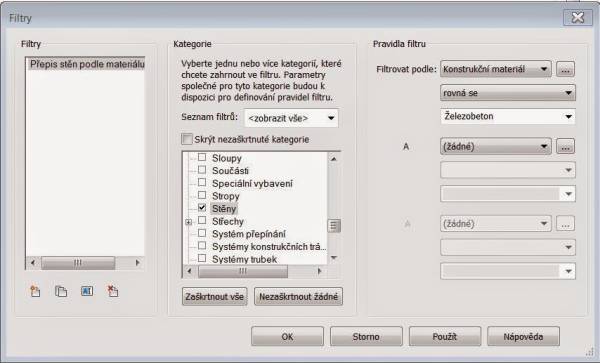Select the Systémy trubek row label
Image resolution: width=600 pixels, height=363 pixels.
(245, 259)
